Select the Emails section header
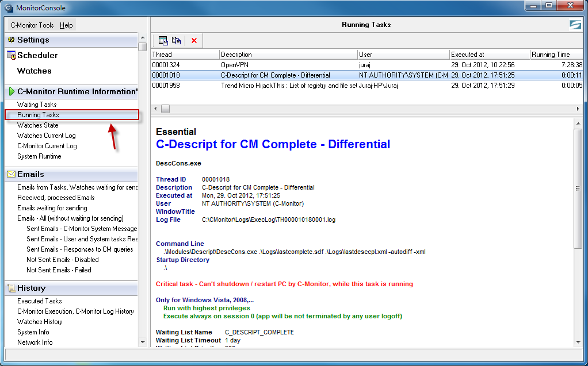The height and width of the screenshot is (366, 588). pos(71,175)
